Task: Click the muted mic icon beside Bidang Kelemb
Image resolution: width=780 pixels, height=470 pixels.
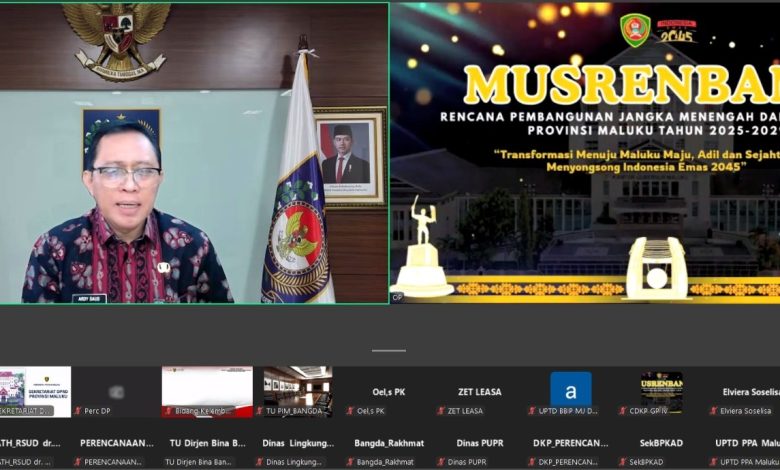Action: point(168,411)
